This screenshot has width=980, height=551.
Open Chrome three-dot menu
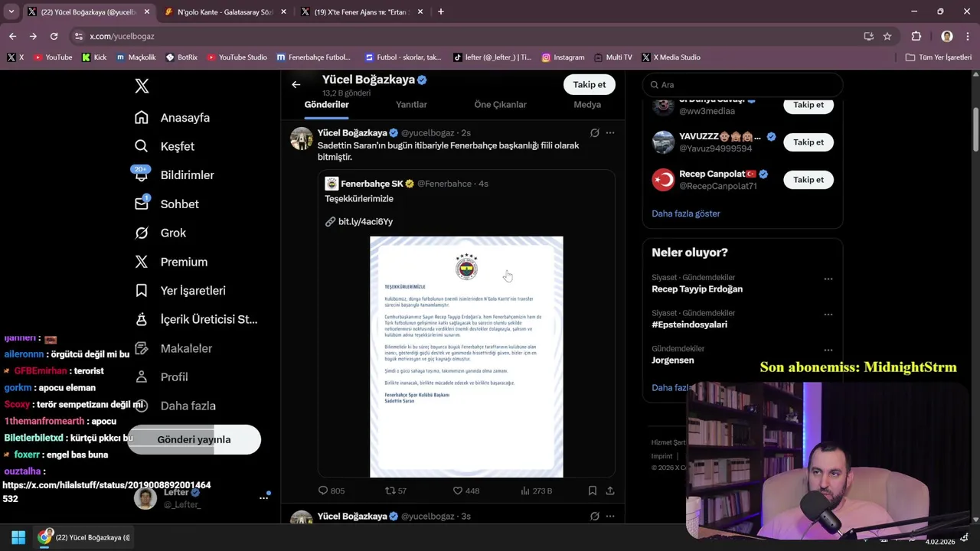[x=968, y=36]
